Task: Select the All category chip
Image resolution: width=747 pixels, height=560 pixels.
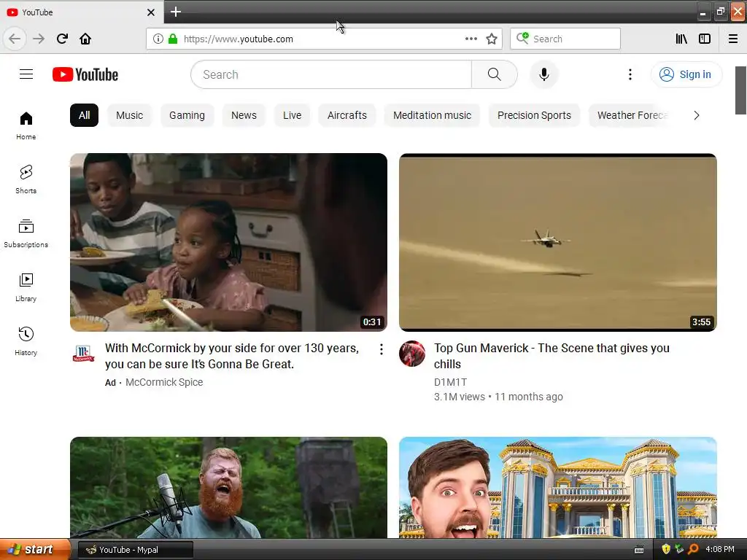Action: 85,115
